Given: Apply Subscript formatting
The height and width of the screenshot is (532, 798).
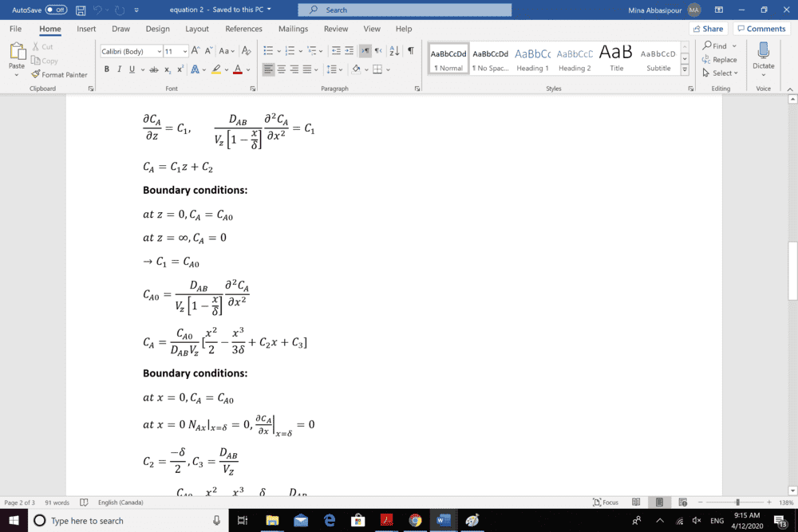Looking at the screenshot, I should pos(168,69).
